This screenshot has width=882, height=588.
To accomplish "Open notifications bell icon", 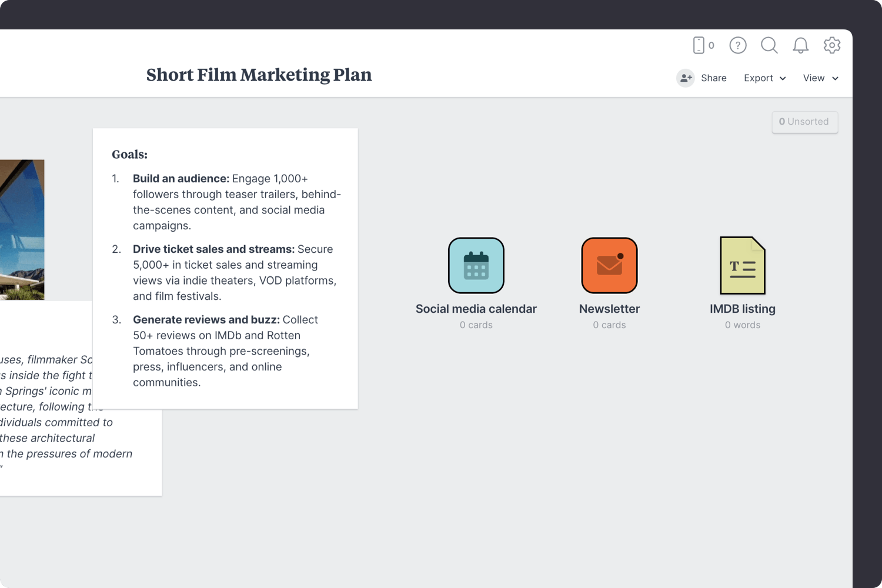I will pyautogui.click(x=800, y=45).
